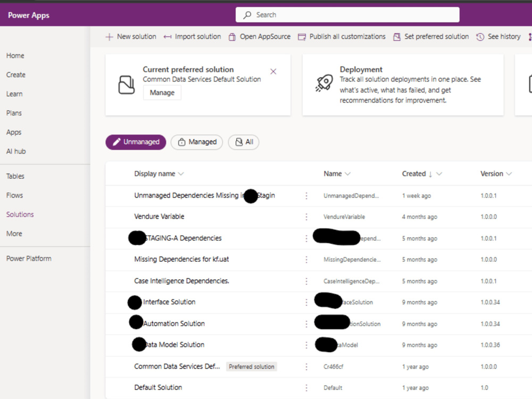Screen dimensions: 532x399
Task: Select the Unmanaged filter pill
Action: (136, 142)
